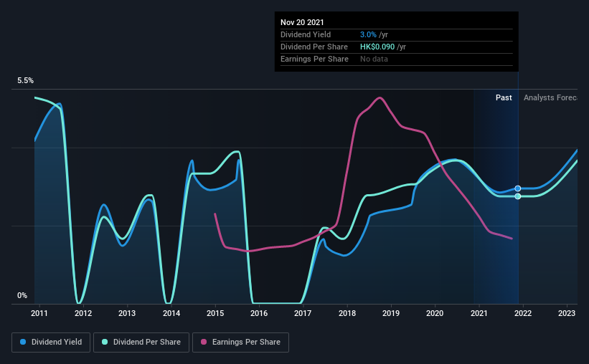The width and height of the screenshot is (589, 364).
Task: Click the 5.5% y-axis label
Action: tap(25, 81)
